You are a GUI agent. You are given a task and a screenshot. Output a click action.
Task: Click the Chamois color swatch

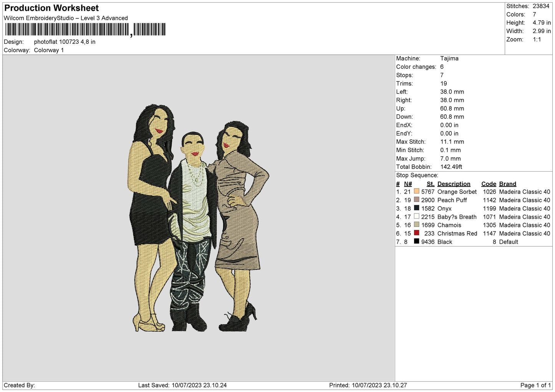[x=416, y=225]
